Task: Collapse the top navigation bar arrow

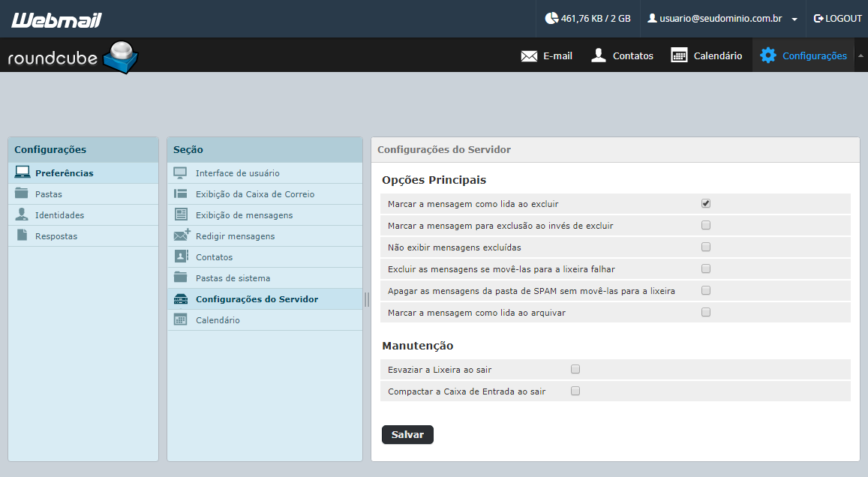Action: click(x=860, y=55)
